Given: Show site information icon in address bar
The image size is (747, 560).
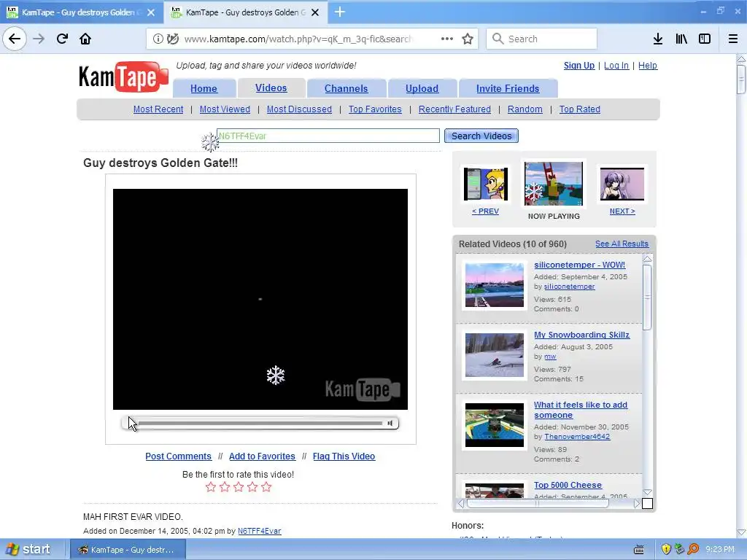Looking at the screenshot, I should [x=158, y=39].
